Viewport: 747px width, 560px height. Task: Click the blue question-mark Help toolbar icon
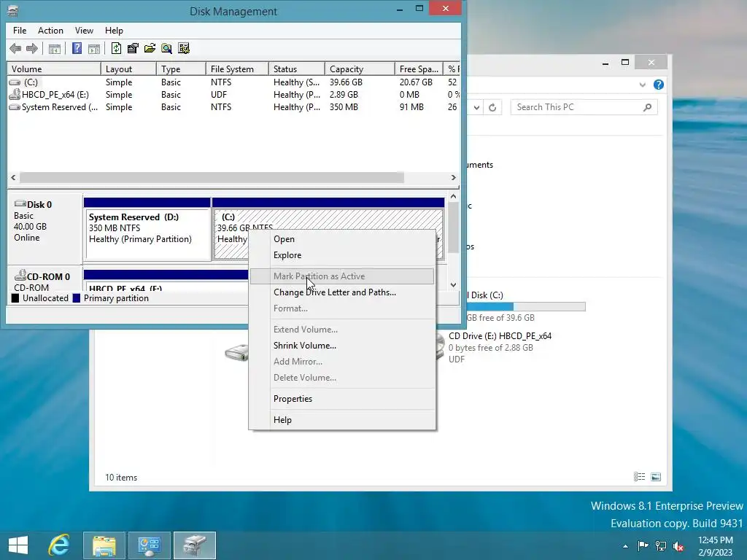77,48
